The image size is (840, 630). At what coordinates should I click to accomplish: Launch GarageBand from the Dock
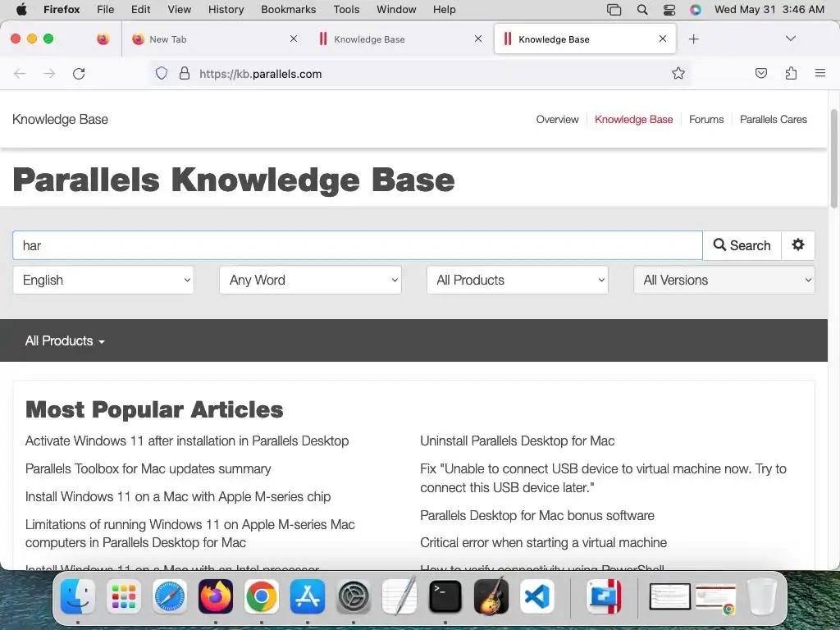coord(491,596)
